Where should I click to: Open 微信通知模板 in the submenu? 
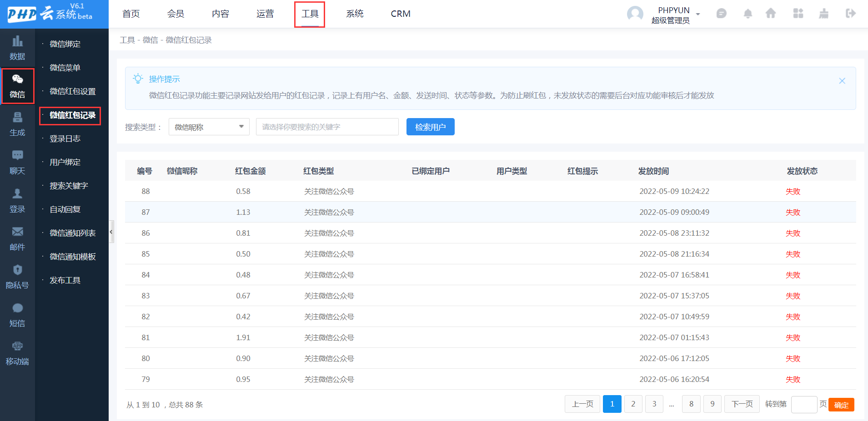pyautogui.click(x=73, y=257)
